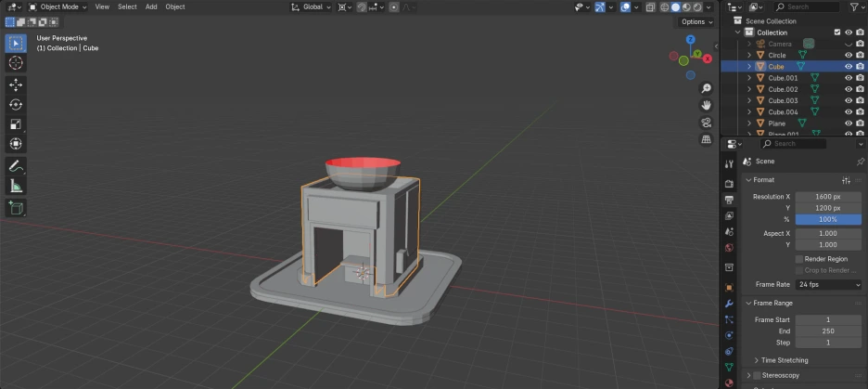
Task: Click the pan hand viewport icon
Action: click(706, 105)
